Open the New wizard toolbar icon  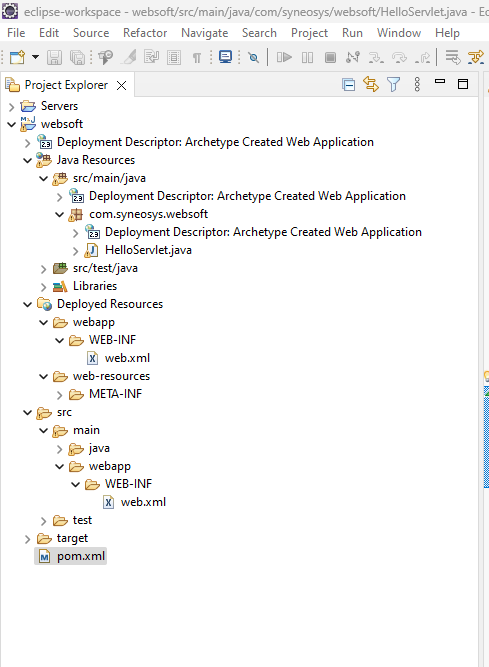coord(17,57)
